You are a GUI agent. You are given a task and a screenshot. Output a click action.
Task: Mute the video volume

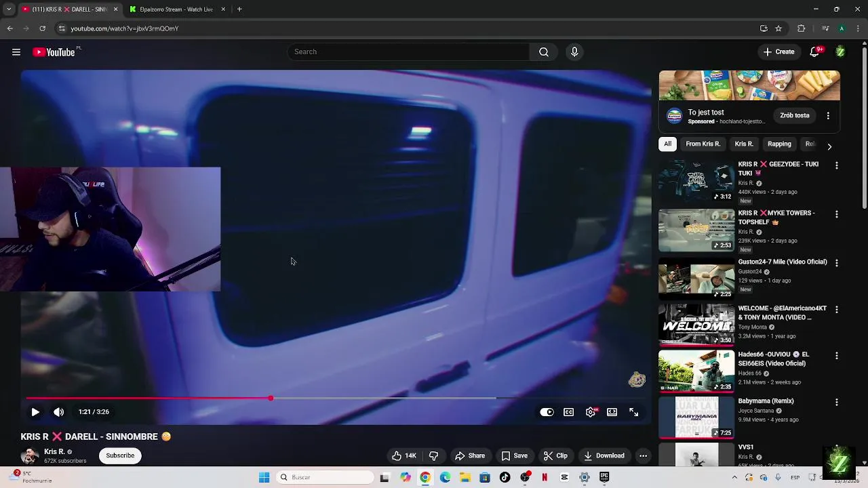pyautogui.click(x=59, y=412)
